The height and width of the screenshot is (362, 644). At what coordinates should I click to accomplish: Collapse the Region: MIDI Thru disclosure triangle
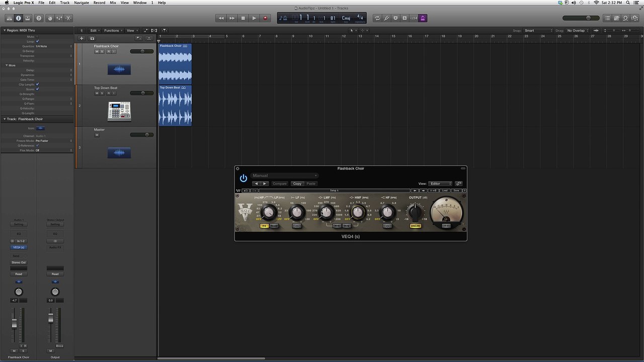coord(4,30)
